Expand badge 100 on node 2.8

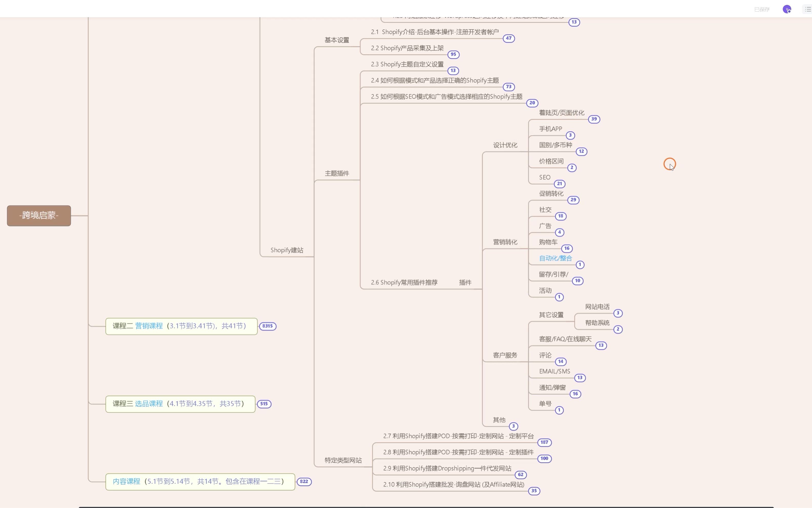[544, 458]
